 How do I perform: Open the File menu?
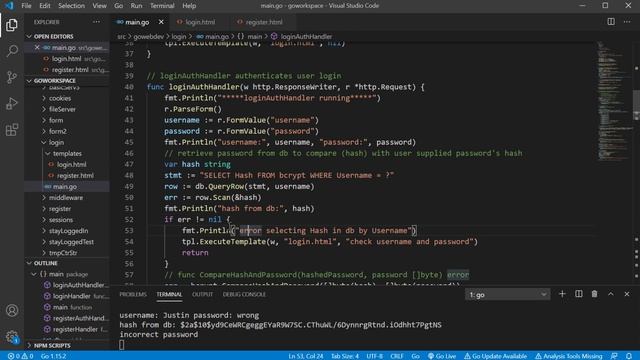pos(27,6)
